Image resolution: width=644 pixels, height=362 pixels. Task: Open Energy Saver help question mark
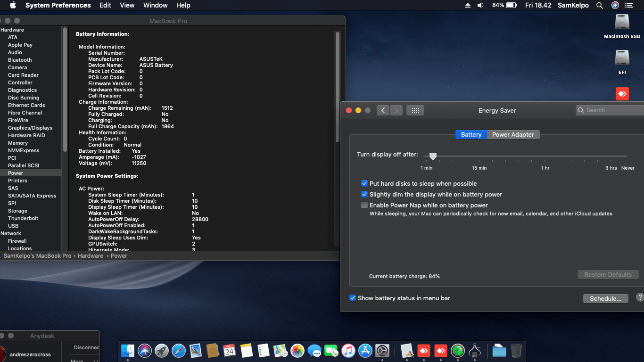640,297
